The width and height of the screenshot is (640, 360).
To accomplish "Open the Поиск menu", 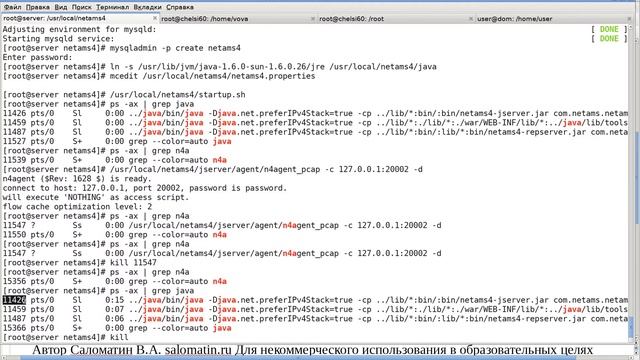I will [82, 7].
